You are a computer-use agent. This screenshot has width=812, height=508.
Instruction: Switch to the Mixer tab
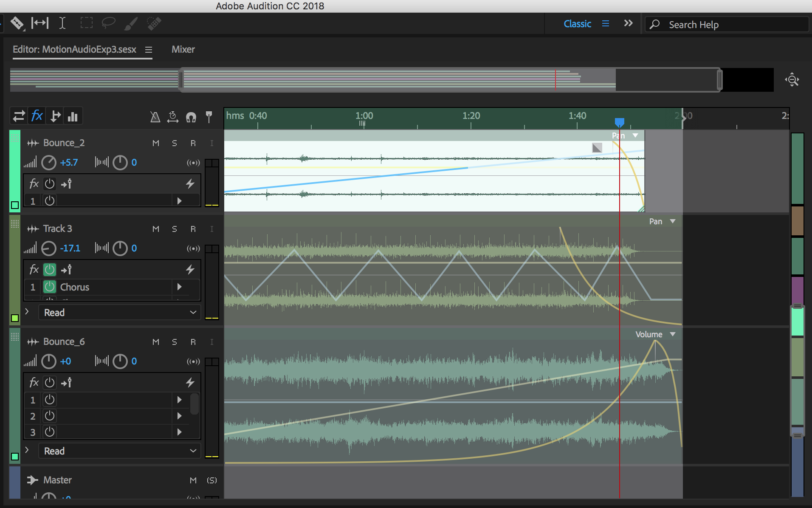183,49
